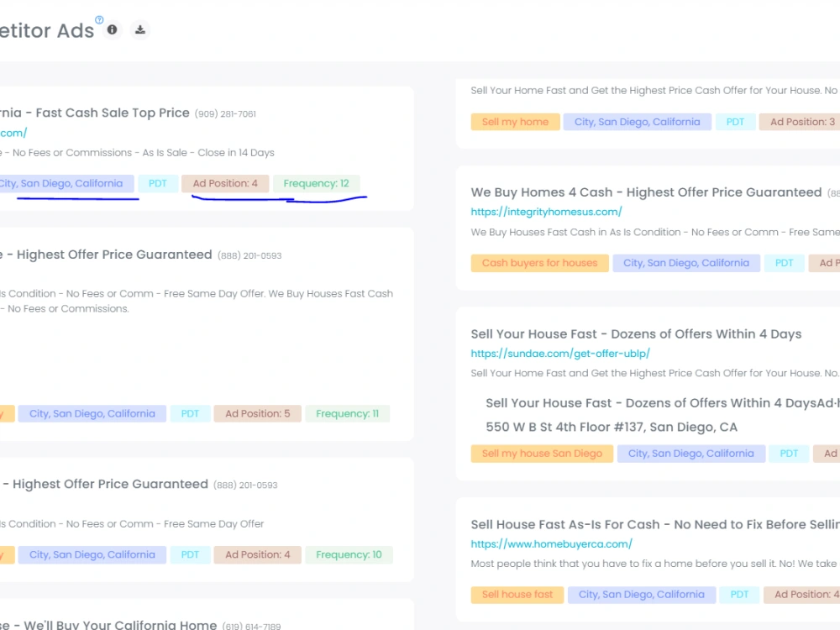Click the PDT tag in 'Sell my home' row
The width and height of the screenshot is (840, 630).
735,122
